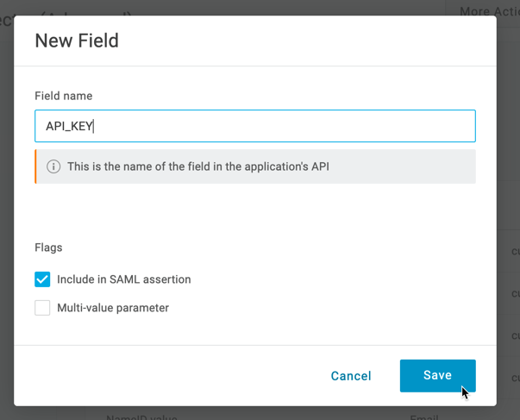Click the blank area between hint and Flags
This screenshot has width=520, height=420.
click(x=254, y=211)
